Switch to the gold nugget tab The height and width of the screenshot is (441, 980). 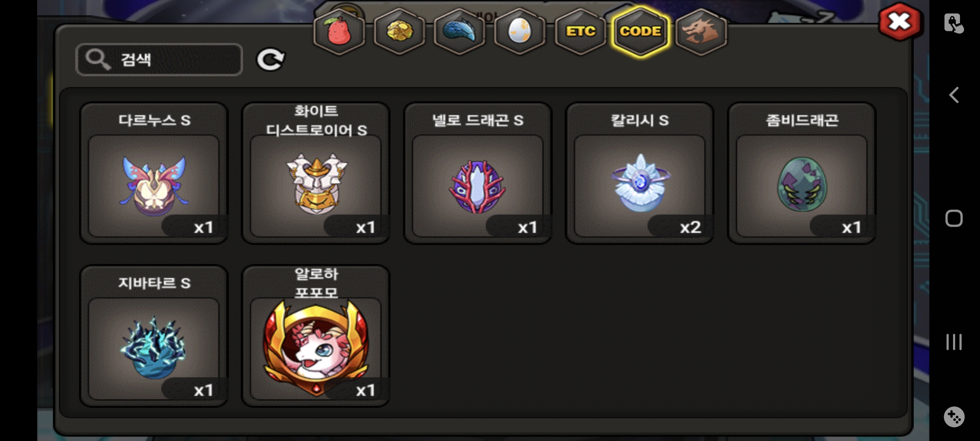pyautogui.click(x=399, y=32)
